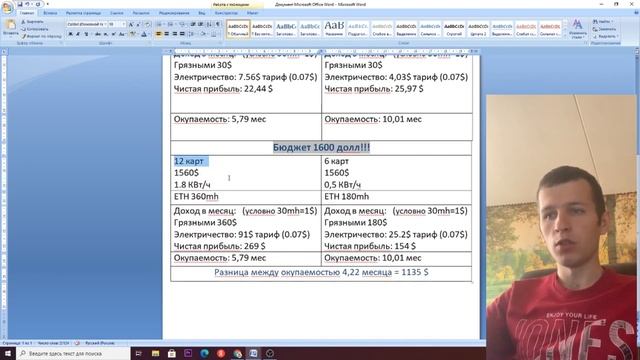Open the Office button menu

click(x=7, y=7)
